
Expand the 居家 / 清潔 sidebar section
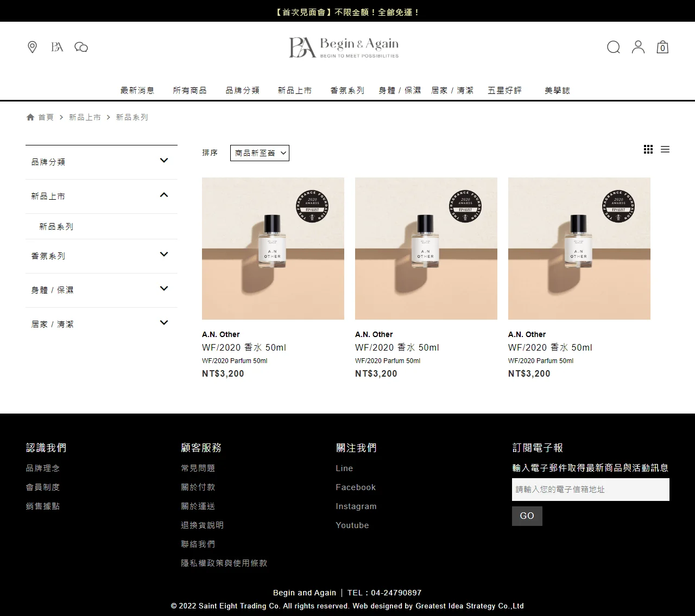point(102,324)
